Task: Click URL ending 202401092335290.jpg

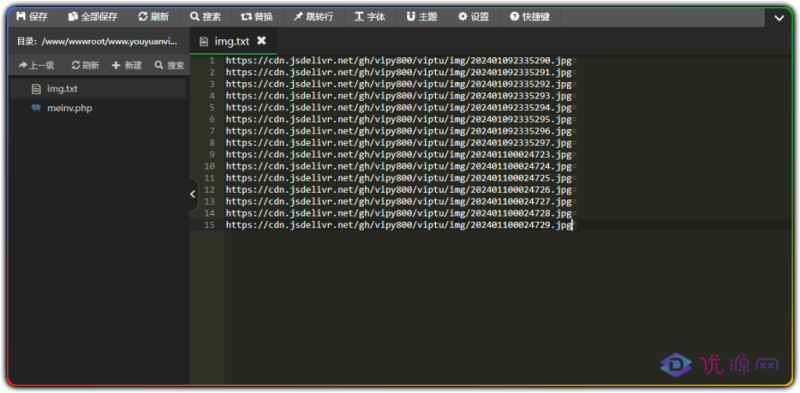Action: (x=398, y=61)
